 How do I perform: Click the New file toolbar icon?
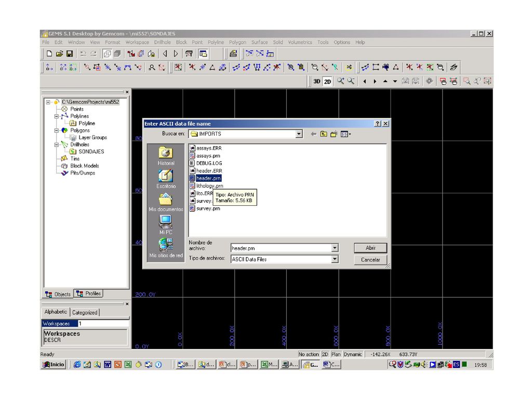[x=49, y=54]
